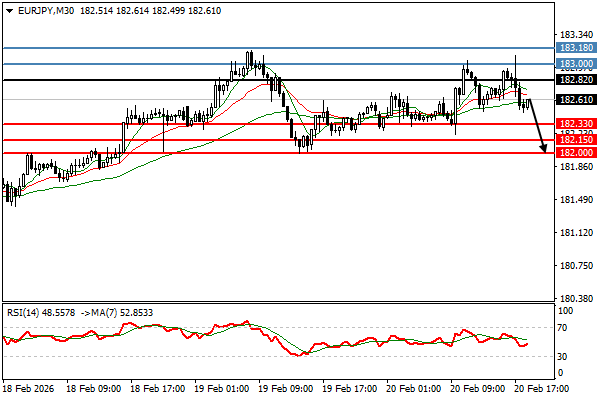The image size is (600, 400).
Task: Click the RSI 70 overbought level mark
Action: (564, 327)
